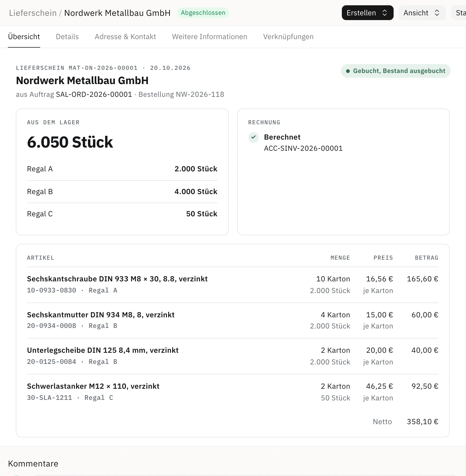The image size is (466, 476).
Task: Open linked order SAL-ORD-2026-00001
Action: coord(94,94)
